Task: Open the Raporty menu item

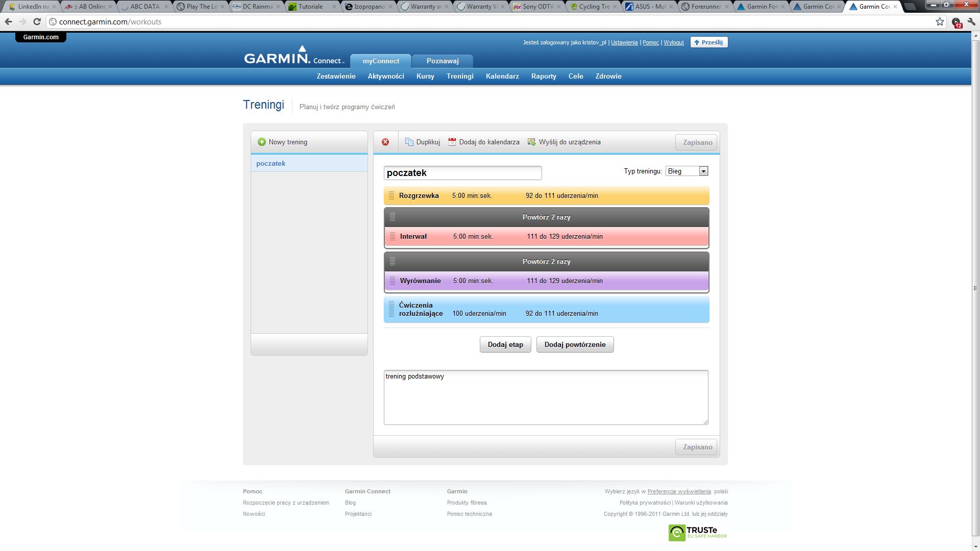Action: click(544, 77)
